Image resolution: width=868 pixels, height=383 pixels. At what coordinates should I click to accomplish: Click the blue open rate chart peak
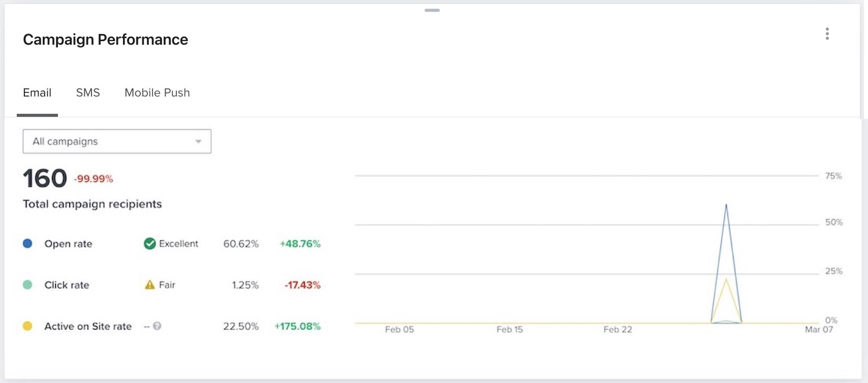(x=726, y=205)
